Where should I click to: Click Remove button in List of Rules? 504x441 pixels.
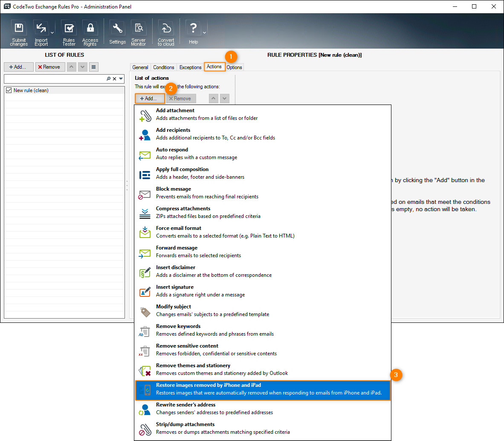coord(50,67)
